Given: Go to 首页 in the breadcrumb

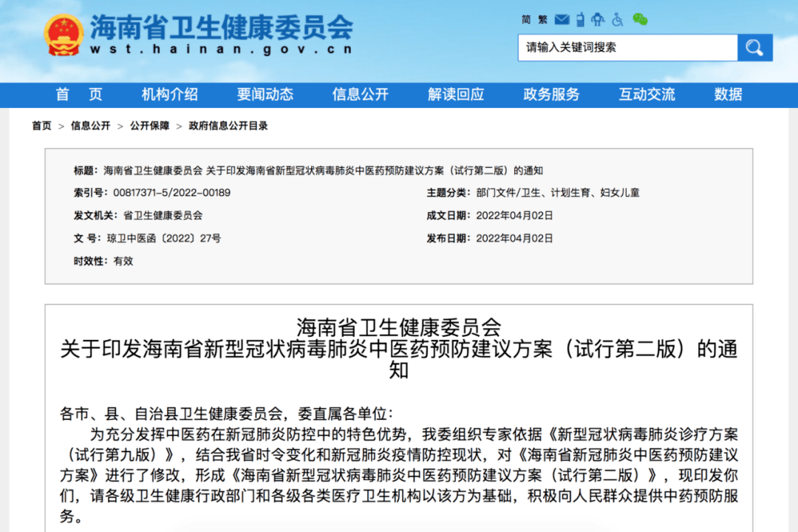Looking at the screenshot, I should point(41,126).
